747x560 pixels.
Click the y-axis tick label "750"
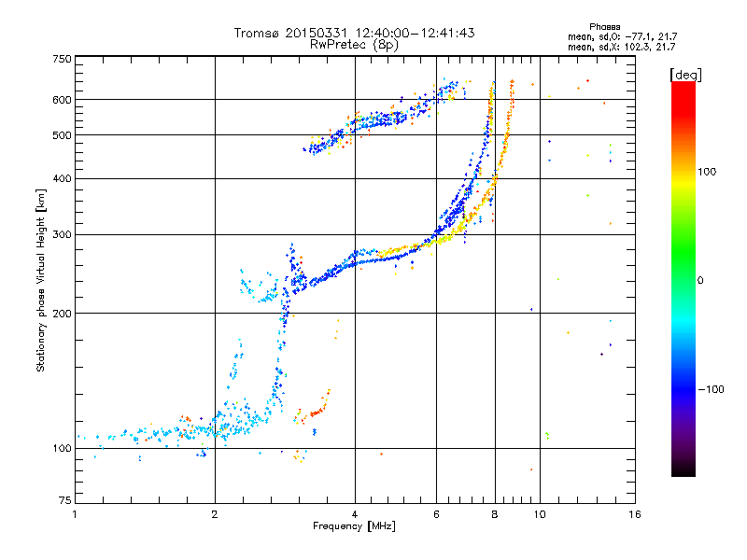coord(62,59)
